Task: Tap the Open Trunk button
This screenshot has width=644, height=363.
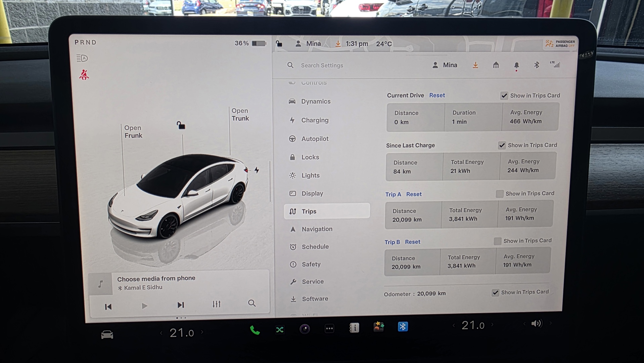Action: click(x=240, y=115)
